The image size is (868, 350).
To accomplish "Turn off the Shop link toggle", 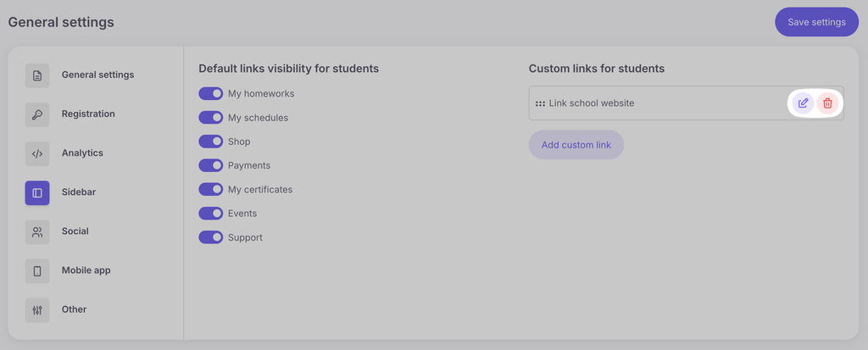I will point(211,142).
